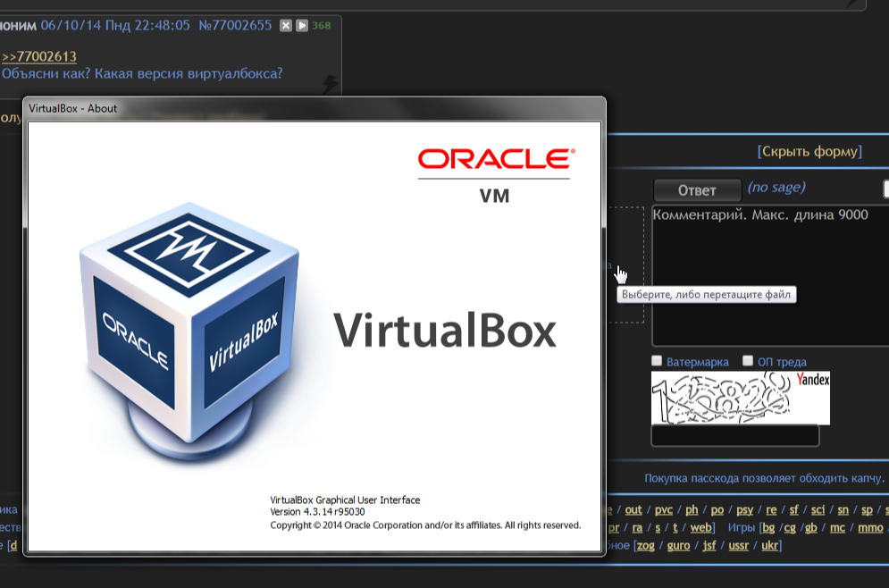
Task: Click the red ORACLE logo in About dialog
Action: pyautogui.click(x=497, y=159)
